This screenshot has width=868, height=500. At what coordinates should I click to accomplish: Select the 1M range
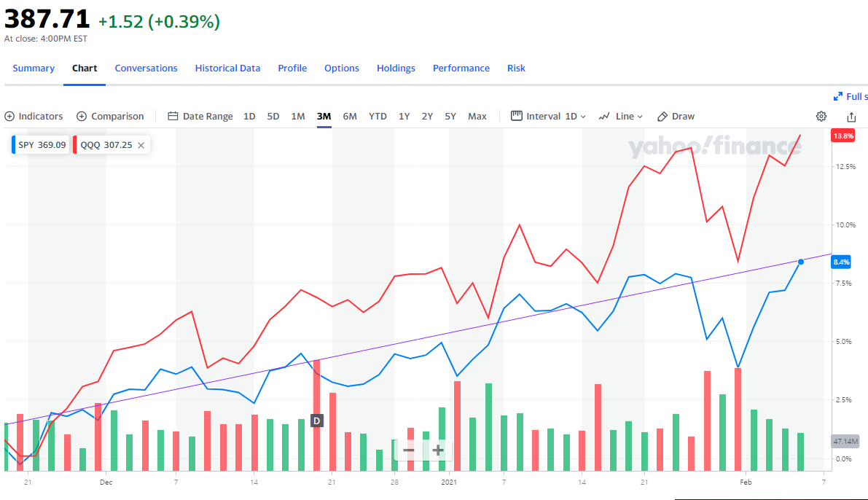298,117
